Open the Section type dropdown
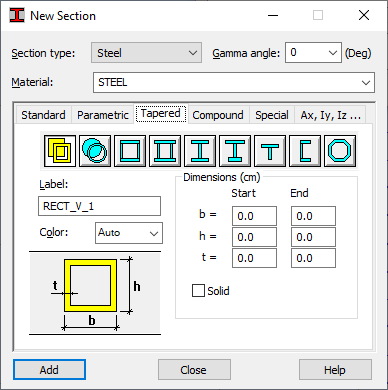This screenshot has height=390, width=388. click(x=146, y=53)
